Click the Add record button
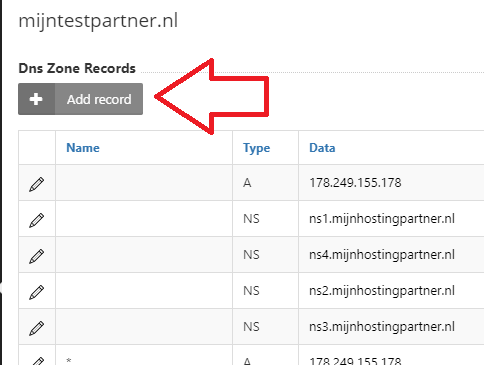The width and height of the screenshot is (484, 365). point(80,99)
